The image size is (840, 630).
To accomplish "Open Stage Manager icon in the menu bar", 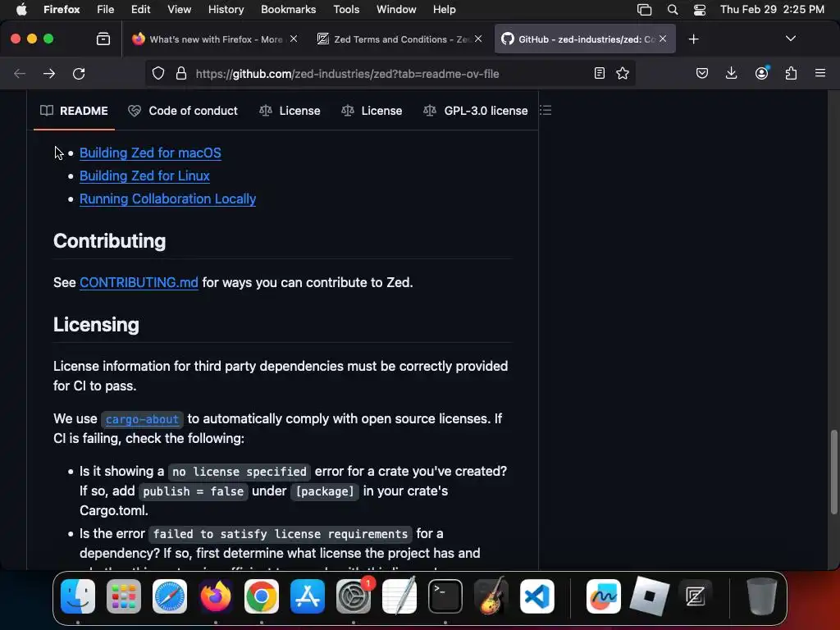I will 645,10.
